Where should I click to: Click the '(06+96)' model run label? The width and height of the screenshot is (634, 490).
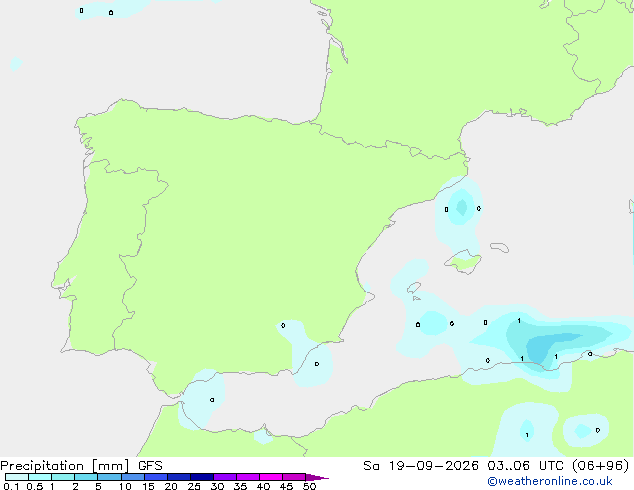pyautogui.click(x=601, y=466)
